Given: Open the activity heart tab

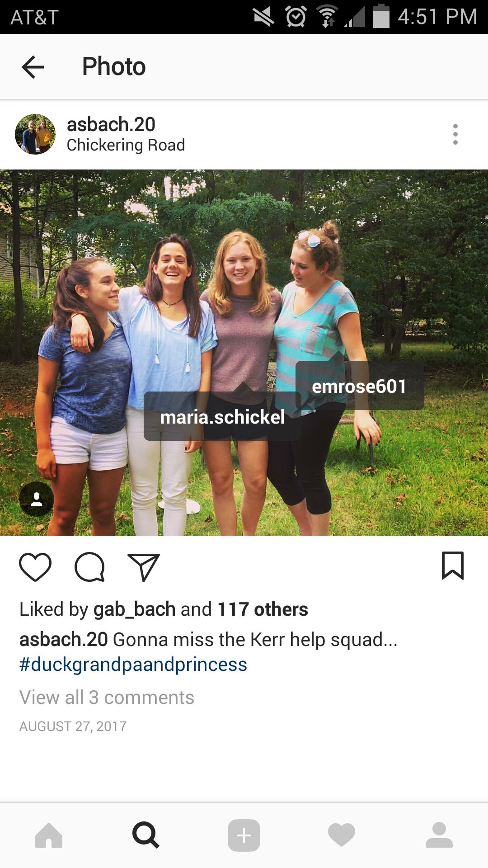Looking at the screenshot, I should [x=342, y=835].
